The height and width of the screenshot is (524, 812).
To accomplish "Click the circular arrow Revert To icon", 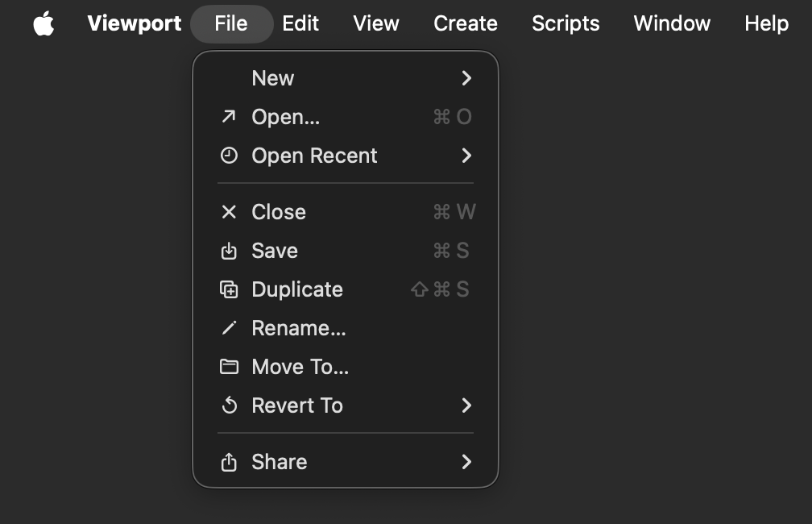I will [229, 405].
